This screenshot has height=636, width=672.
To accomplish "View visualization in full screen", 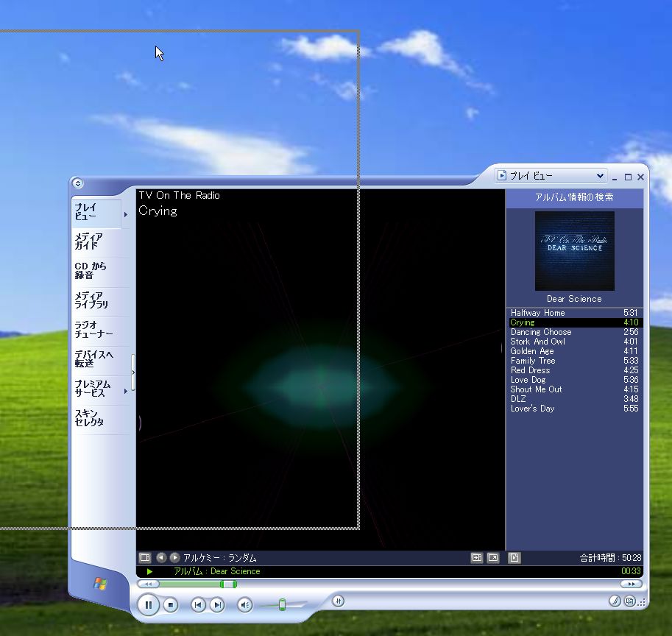I will pos(493,557).
